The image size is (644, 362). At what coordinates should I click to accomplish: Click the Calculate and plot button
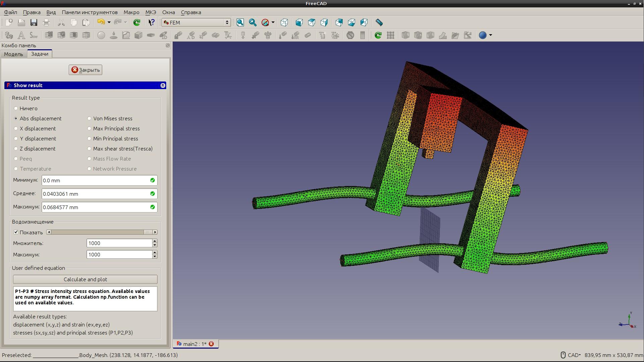click(x=85, y=279)
